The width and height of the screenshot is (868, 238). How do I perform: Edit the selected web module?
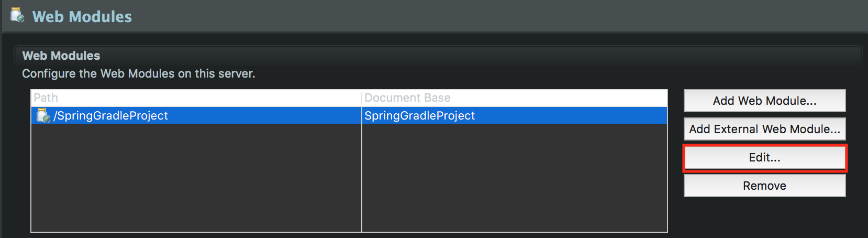click(x=764, y=157)
